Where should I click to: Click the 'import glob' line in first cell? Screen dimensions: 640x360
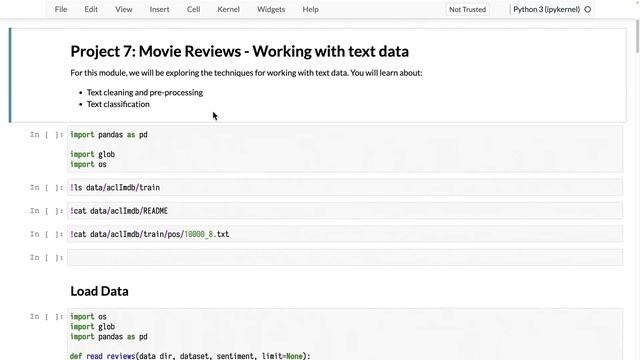(92, 154)
